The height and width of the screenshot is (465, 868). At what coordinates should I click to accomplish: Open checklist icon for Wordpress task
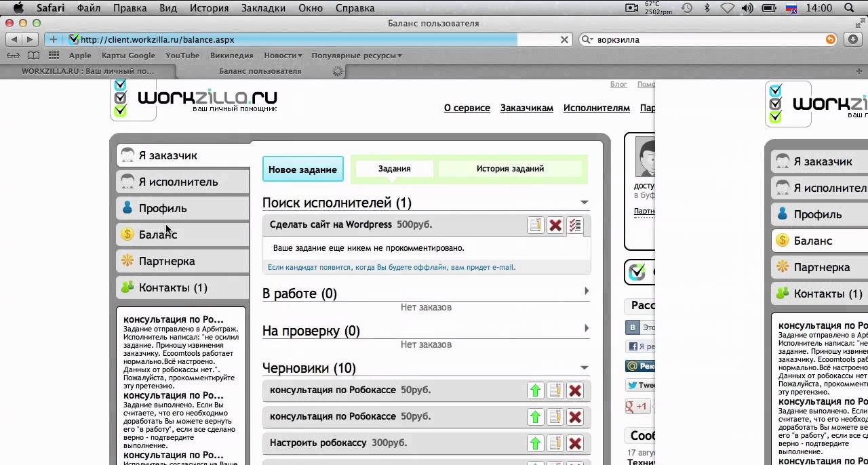click(x=575, y=225)
